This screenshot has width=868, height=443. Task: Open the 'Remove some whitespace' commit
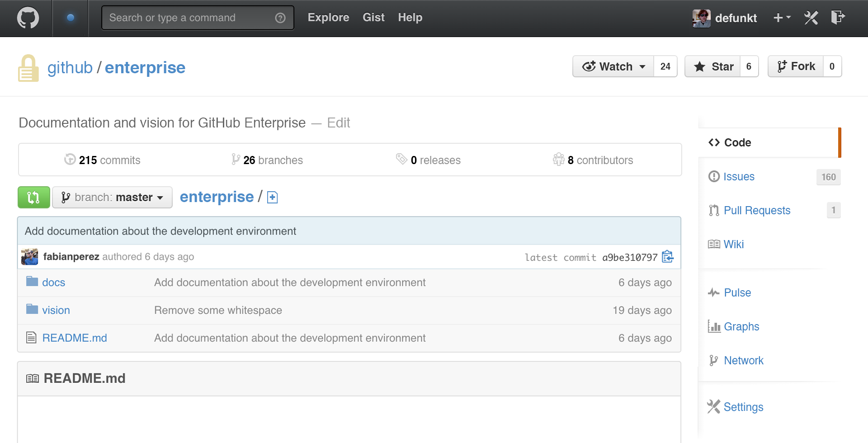(x=218, y=310)
